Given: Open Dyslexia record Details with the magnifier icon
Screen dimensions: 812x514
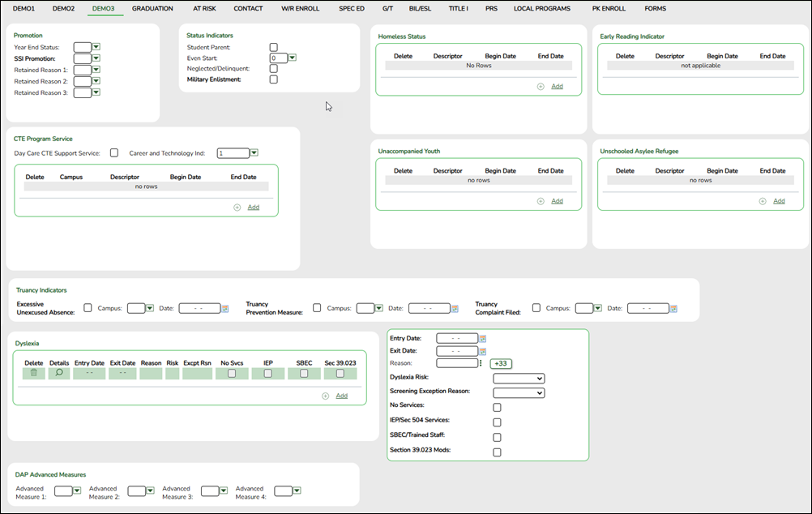Looking at the screenshot, I should coord(59,372).
